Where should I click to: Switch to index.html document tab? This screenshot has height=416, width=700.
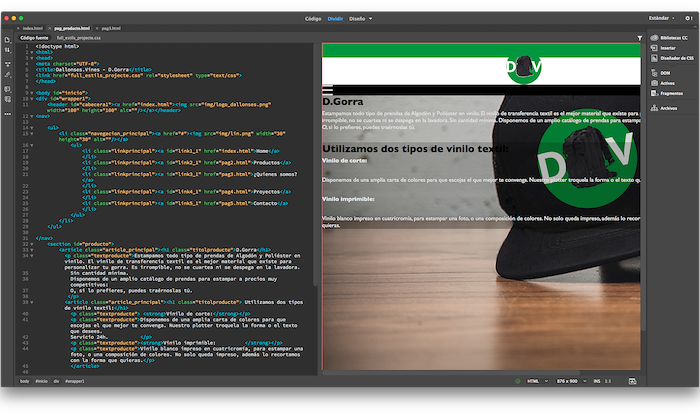tap(33, 28)
